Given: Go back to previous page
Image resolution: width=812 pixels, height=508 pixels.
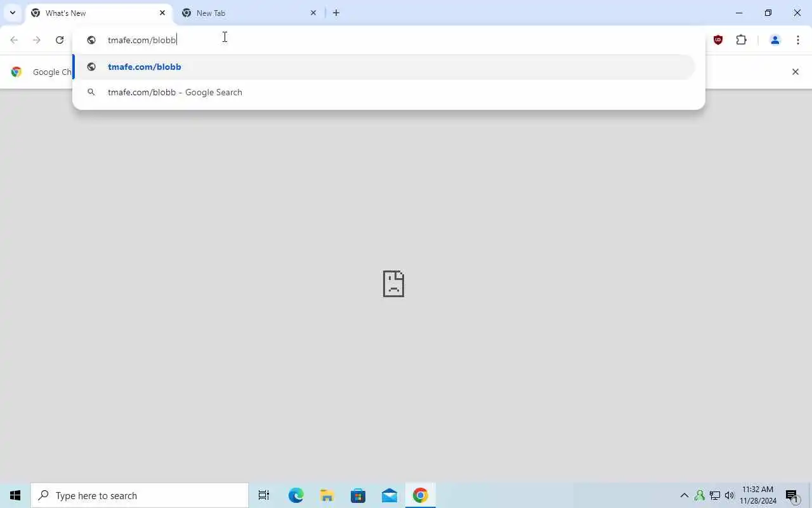Looking at the screenshot, I should (14, 40).
